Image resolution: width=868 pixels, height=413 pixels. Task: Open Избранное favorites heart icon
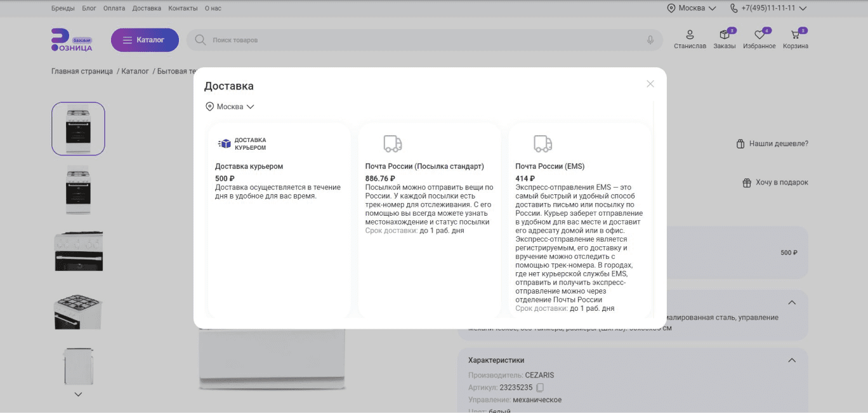(760, 35)
